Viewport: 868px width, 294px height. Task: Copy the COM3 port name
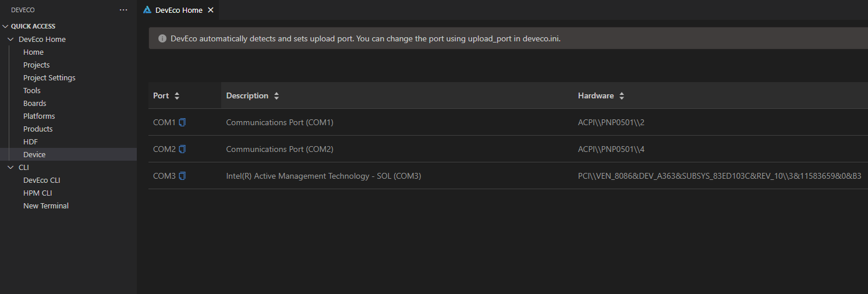pos(182,176)
